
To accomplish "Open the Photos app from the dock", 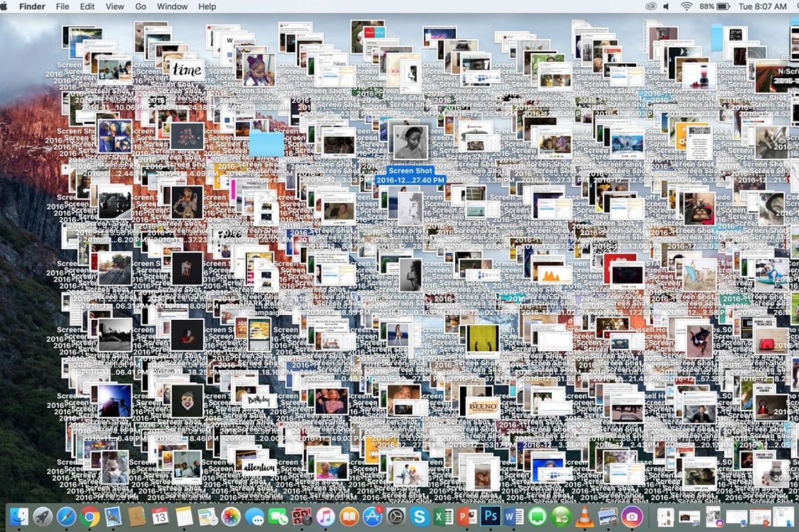I will click(231, 516).
